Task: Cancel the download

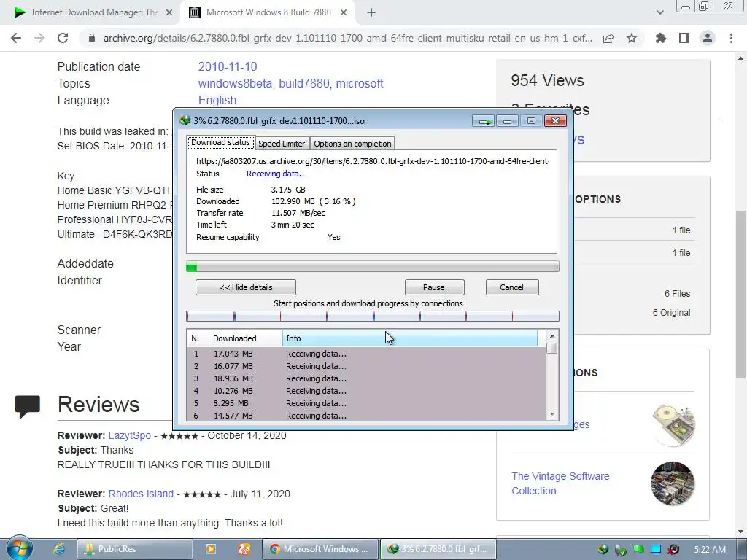Action: click(x=511, y=287)
